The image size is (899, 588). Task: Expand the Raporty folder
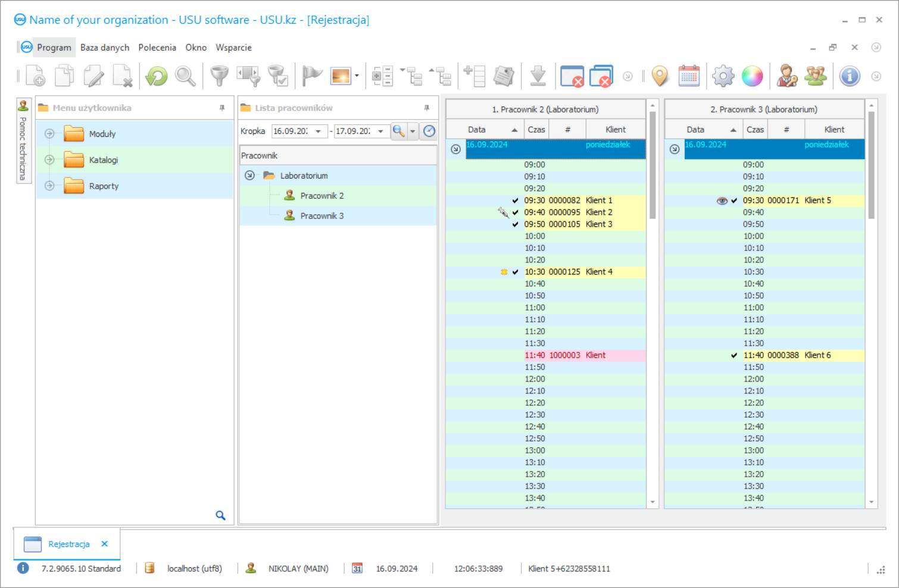point(49,186)
